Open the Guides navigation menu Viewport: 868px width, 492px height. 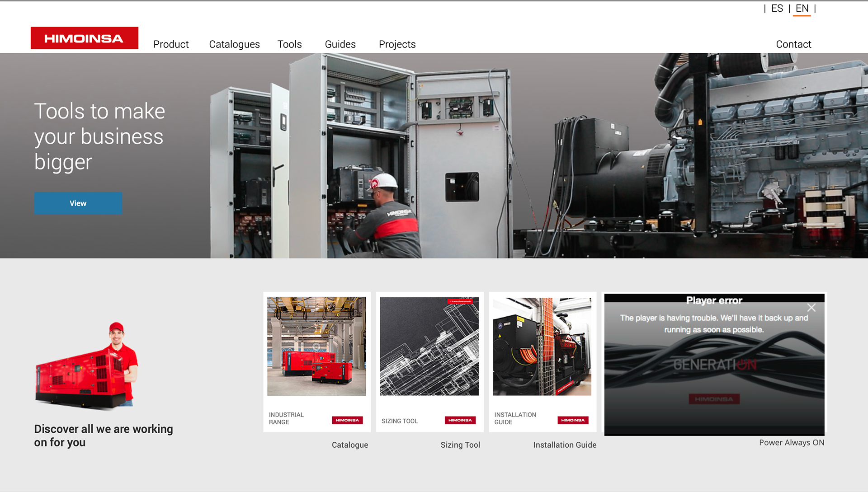point(340,44)
